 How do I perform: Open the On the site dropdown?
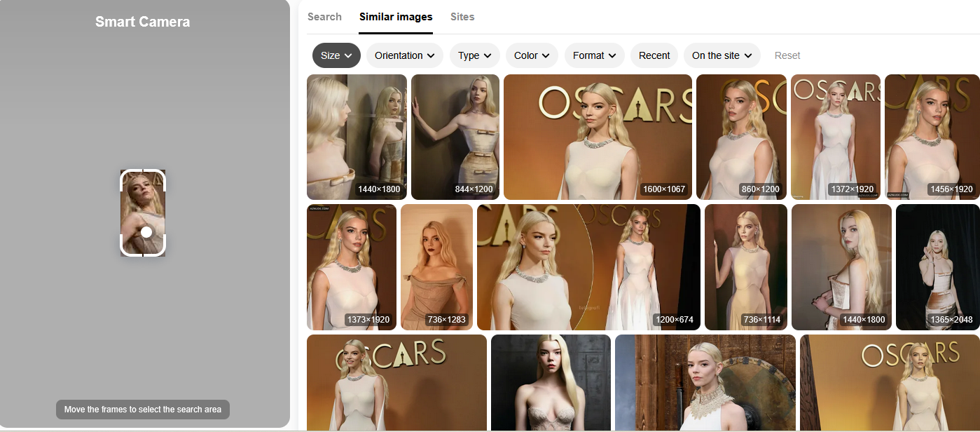(722, 55)
